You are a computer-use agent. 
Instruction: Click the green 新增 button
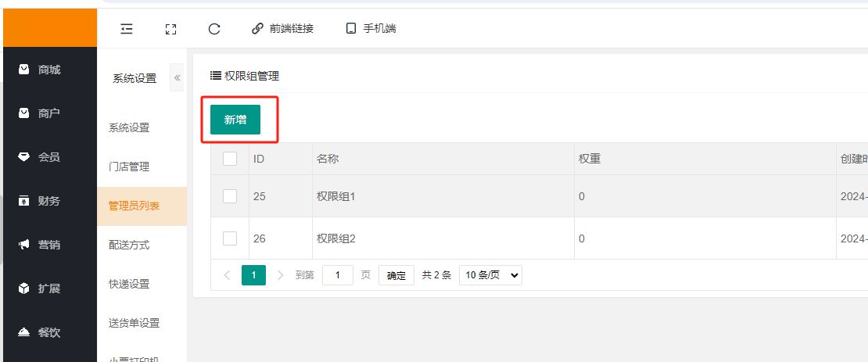[235, 120]
